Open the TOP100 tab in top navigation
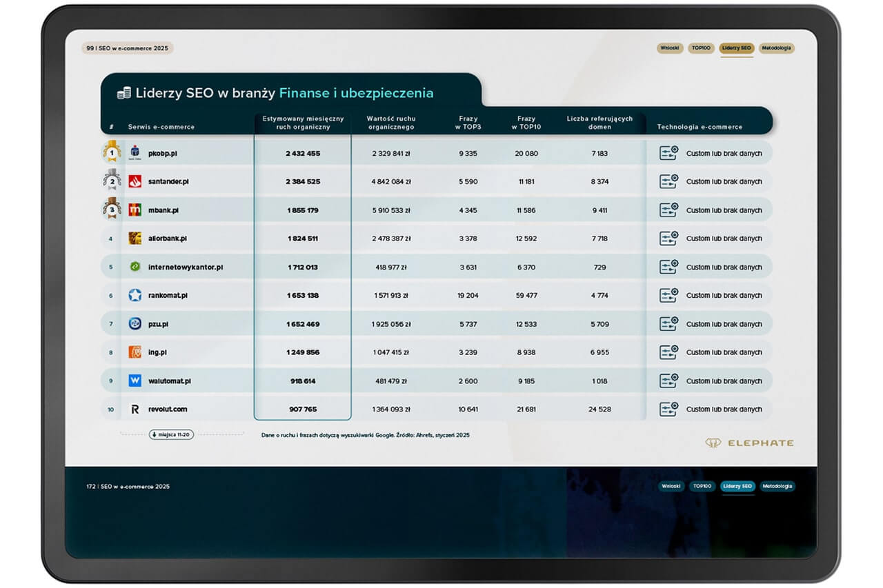Viewport: 883px width, 588px height. (701, 48)
